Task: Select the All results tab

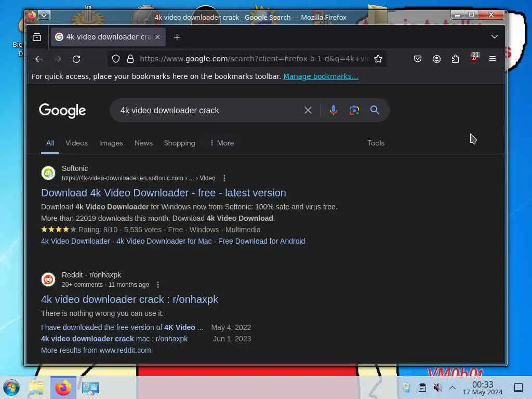Action: coord(50,143)
